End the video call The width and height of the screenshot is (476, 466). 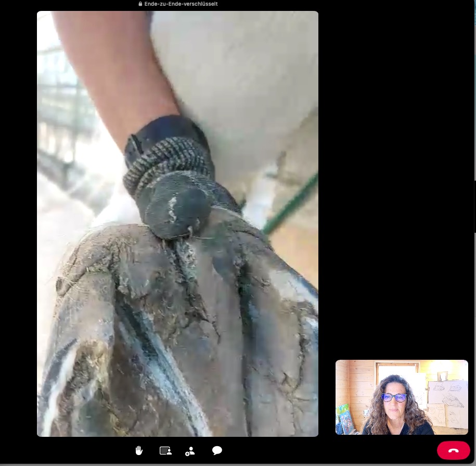[453, 451]
